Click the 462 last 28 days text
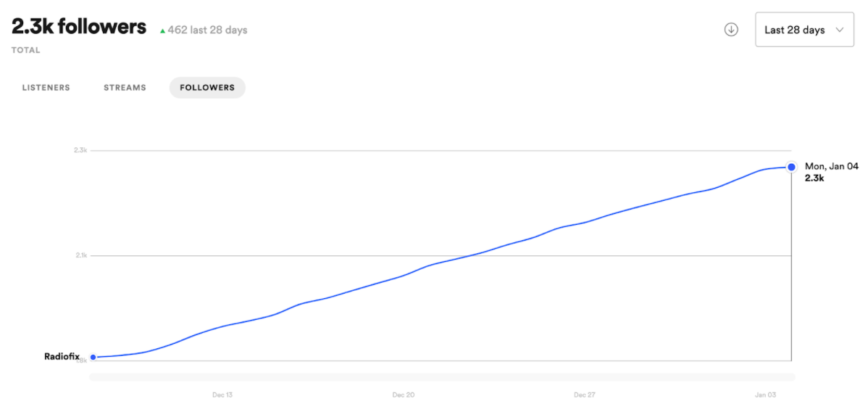 tap(208, 30)
